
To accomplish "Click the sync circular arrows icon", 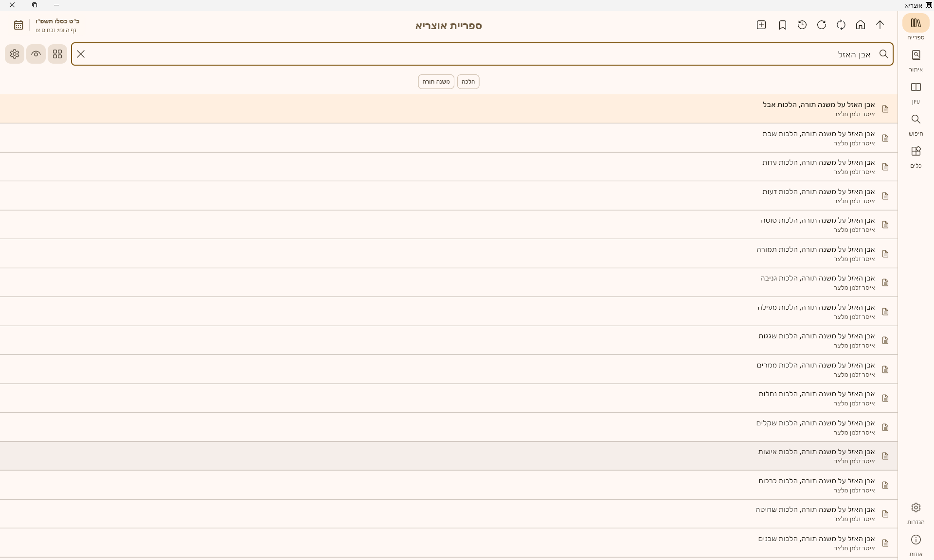I will (841, 25).
